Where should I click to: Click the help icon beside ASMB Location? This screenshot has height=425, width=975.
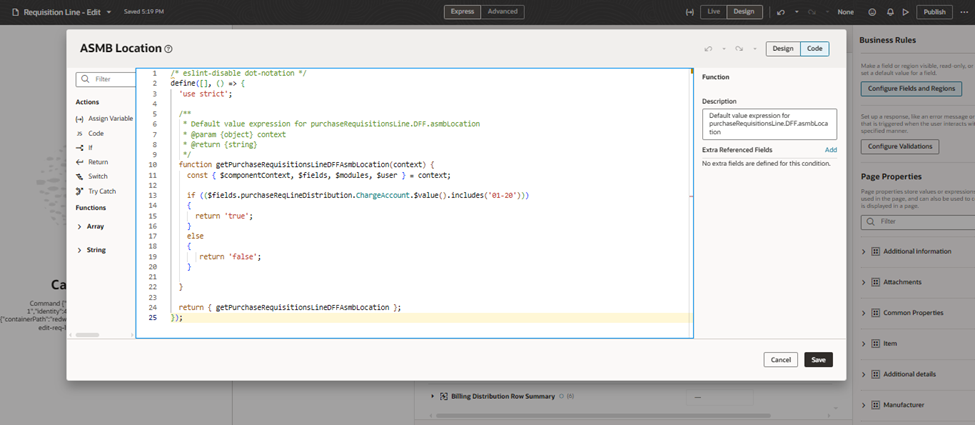coord(169,49)
